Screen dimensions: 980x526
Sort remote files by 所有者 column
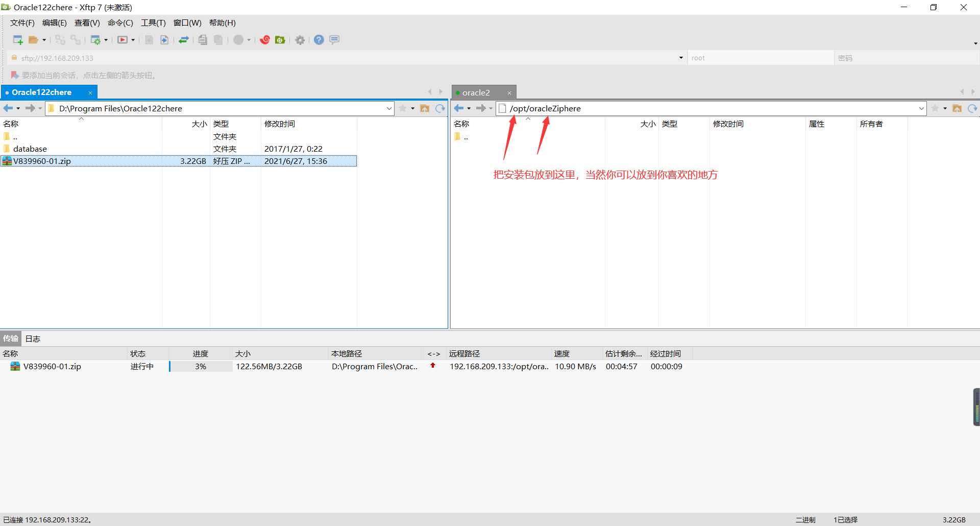tap(882, 124)
